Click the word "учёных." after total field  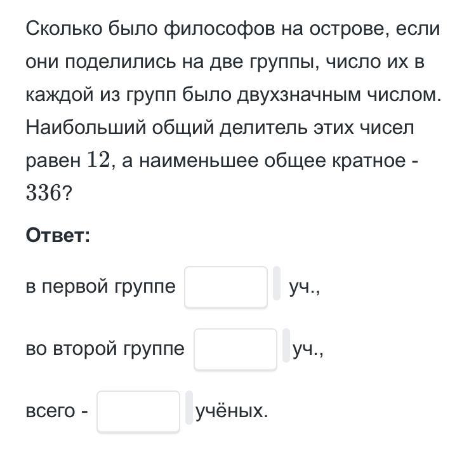(x=232, y=411)
